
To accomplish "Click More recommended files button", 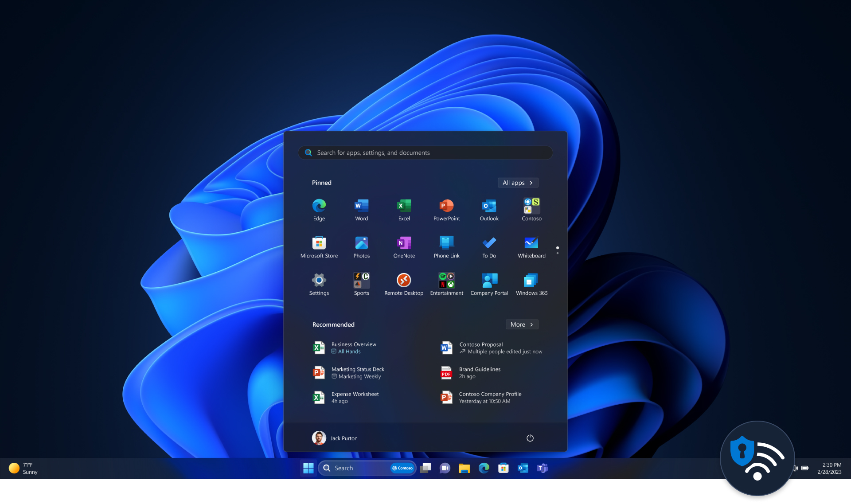I will (x=522, y=324).
